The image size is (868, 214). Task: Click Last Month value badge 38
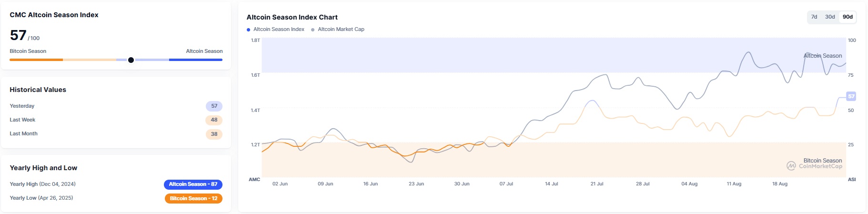(214, 134)
